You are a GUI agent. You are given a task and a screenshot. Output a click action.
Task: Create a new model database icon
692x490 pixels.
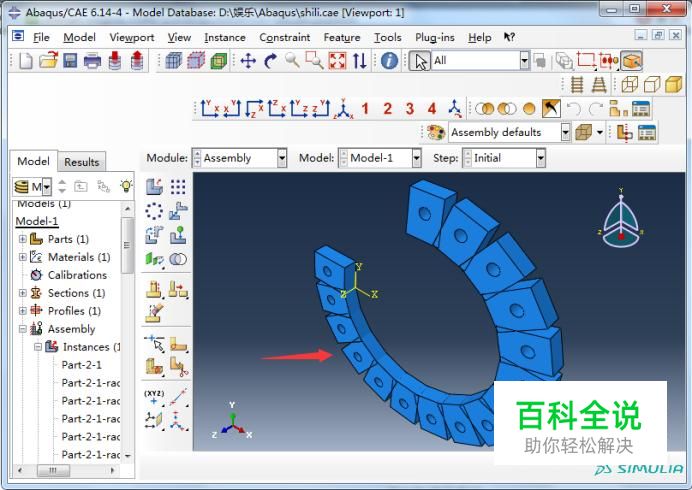point(26,60)
